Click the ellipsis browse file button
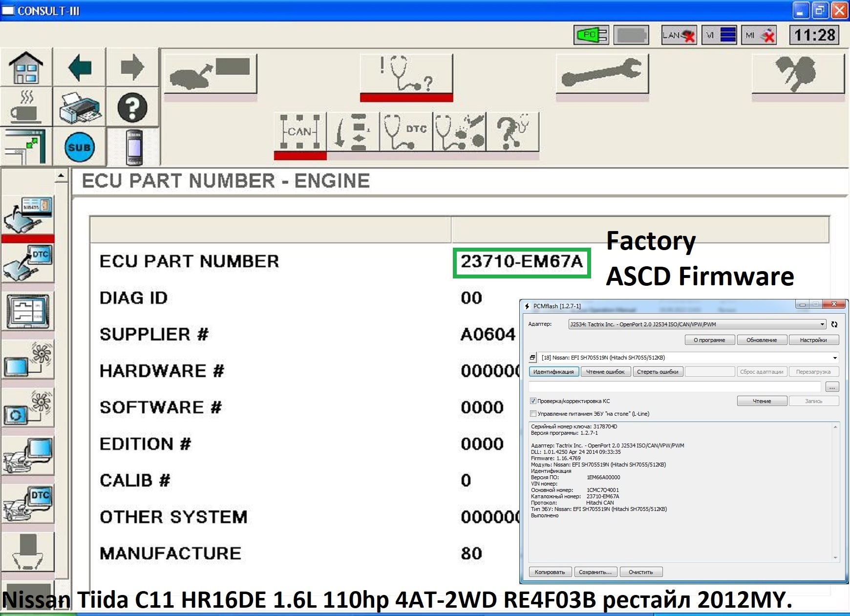 (832, 387)
